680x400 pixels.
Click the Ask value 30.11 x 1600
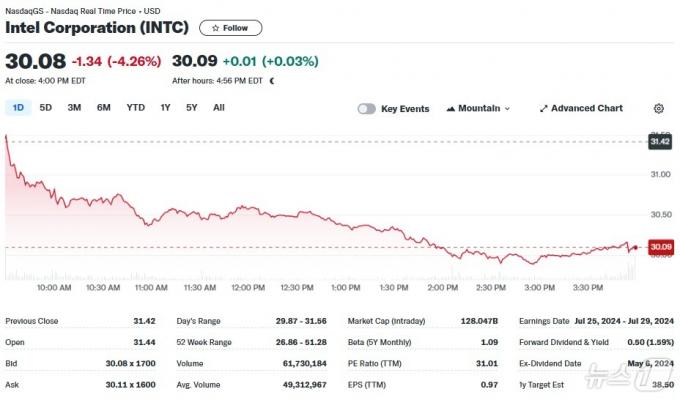coord(131,385)
